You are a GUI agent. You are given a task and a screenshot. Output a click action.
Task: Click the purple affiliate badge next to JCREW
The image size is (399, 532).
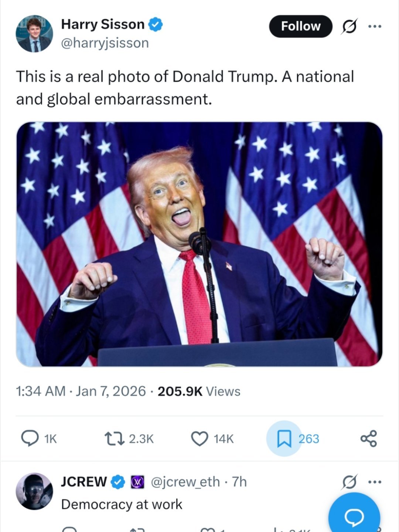137,482
